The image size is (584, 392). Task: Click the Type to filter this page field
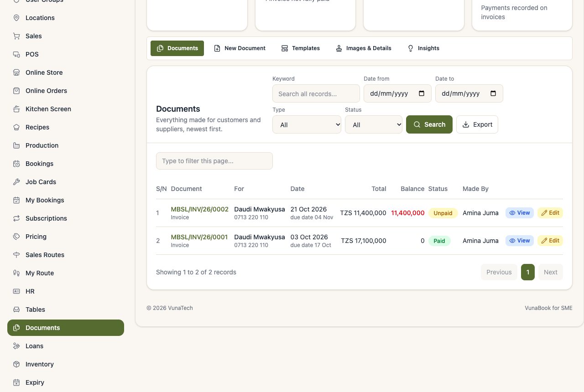tap(214, 161)
